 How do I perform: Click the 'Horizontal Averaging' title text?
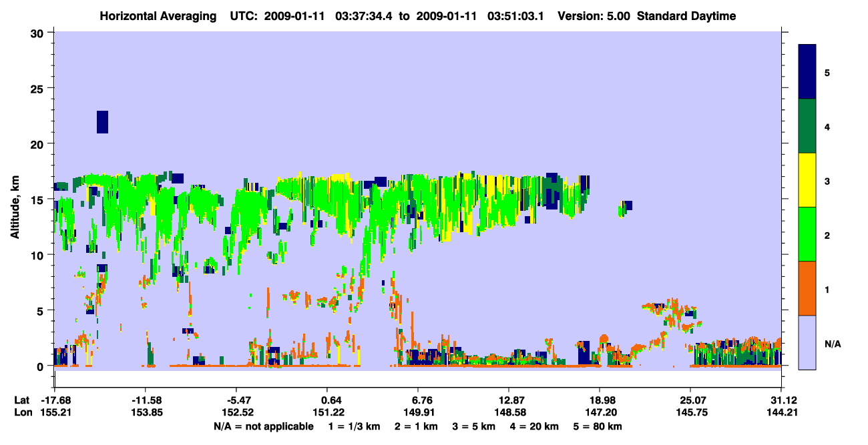point(158,16)
